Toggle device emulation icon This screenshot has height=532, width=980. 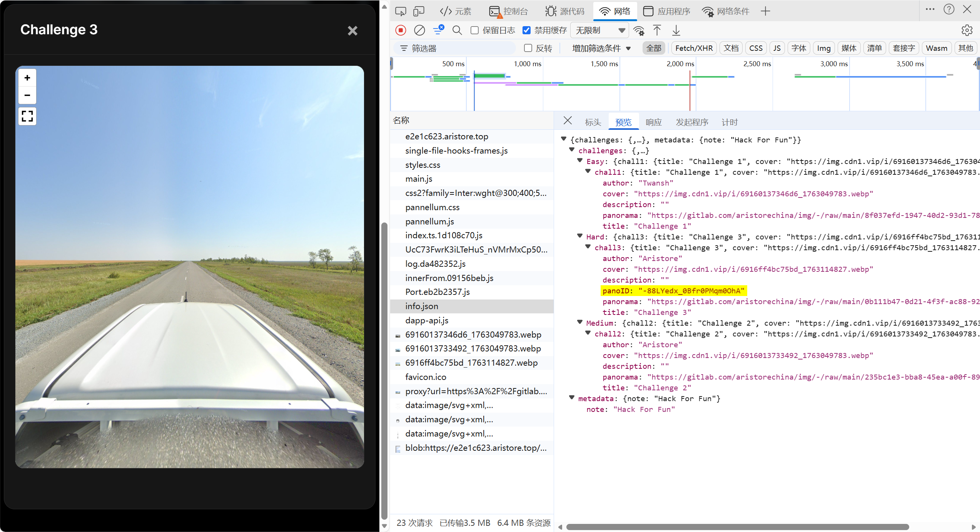[x=419, y=11]
